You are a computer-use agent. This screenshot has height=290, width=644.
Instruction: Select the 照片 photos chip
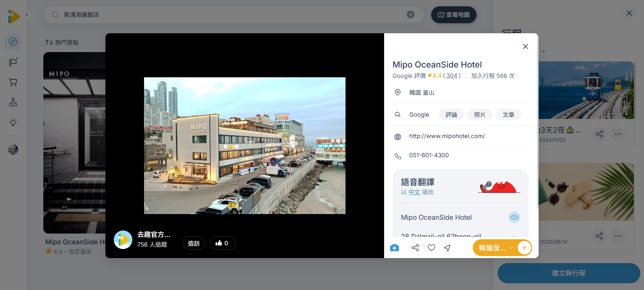480,115
